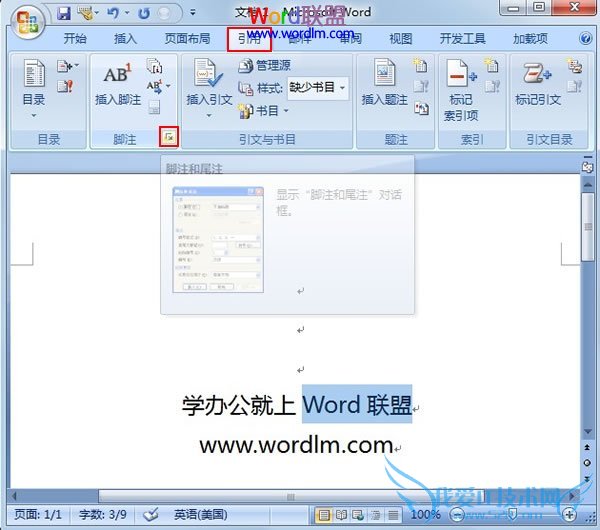600x530 pixels.
Task: Click the show notes icon
Action: point(154,107)
